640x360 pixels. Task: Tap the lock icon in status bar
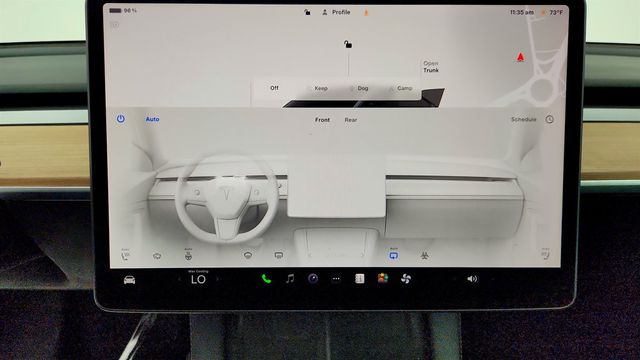[307, 12]
